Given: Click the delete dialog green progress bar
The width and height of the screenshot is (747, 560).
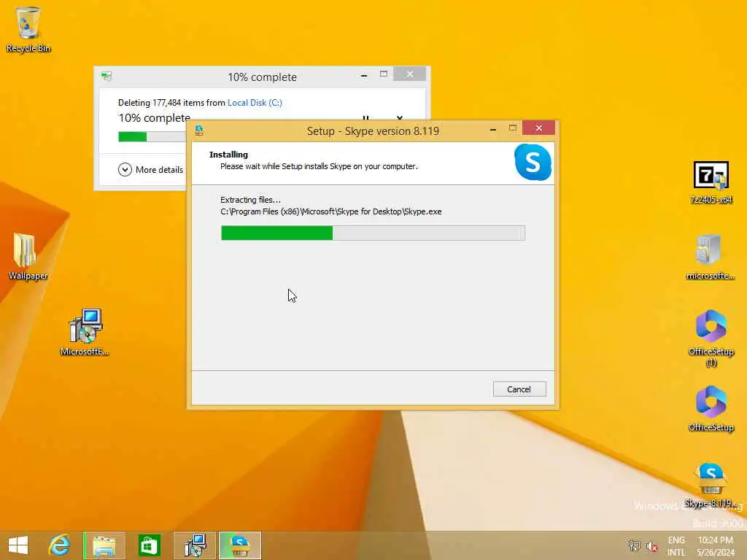Looking at the screenshot, I should pyautogui.click(x=152, y=136).
